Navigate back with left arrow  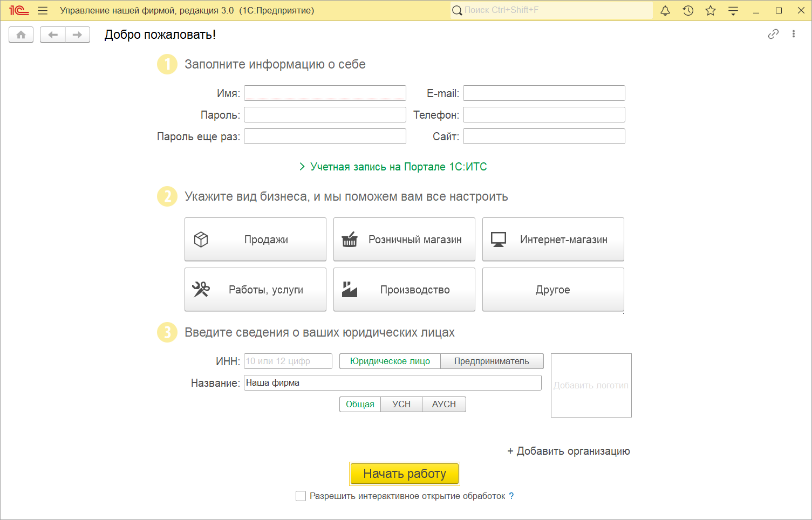(53, 35)
